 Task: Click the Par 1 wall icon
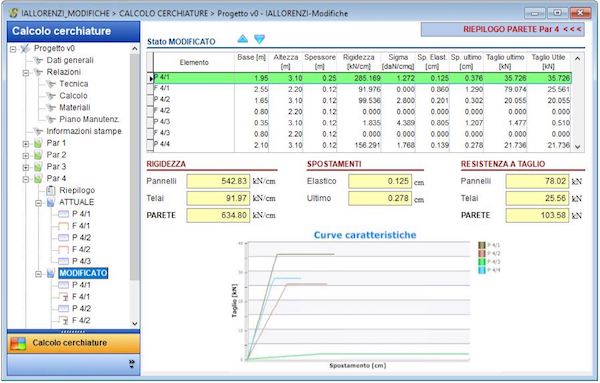[x=38, y=143]
